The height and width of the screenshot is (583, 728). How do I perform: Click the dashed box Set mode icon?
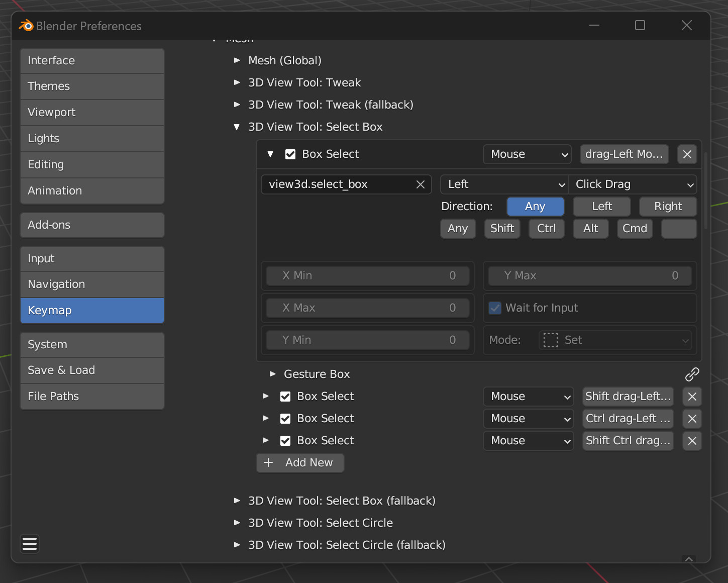pyautogui.click(x=551, y=340)
